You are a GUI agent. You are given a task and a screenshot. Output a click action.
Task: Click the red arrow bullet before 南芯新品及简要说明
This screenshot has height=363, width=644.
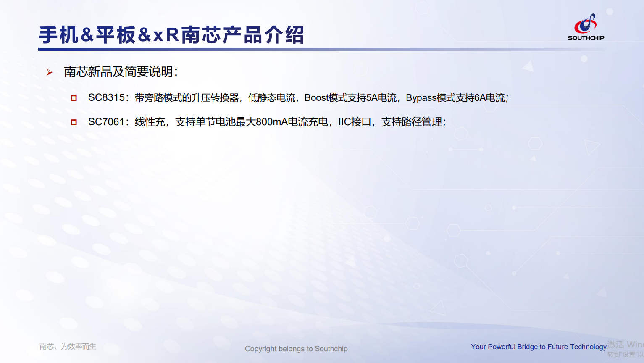[50, 73]
